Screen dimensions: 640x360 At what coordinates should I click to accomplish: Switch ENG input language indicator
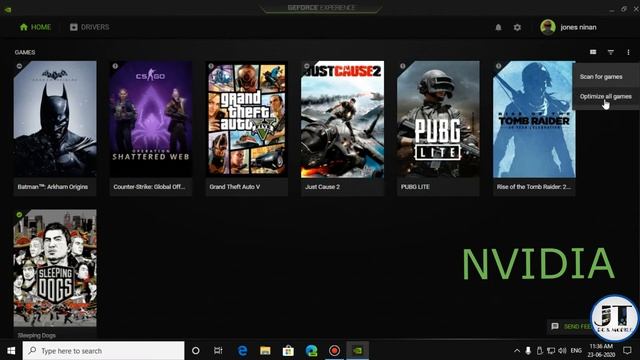pyautogui.click(x=576, y=351)
